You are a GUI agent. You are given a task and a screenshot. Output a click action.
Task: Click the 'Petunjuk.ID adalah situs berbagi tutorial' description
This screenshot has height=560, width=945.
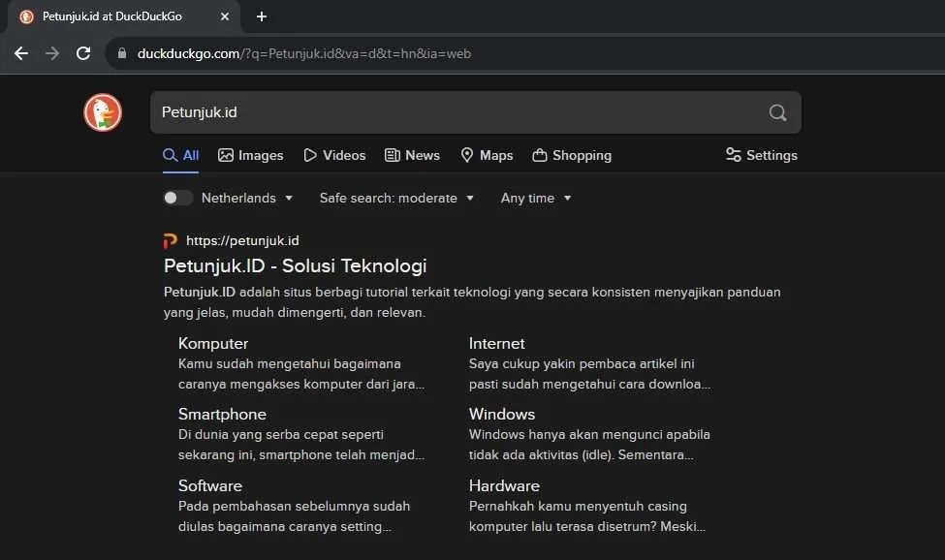tap(472, 302)
